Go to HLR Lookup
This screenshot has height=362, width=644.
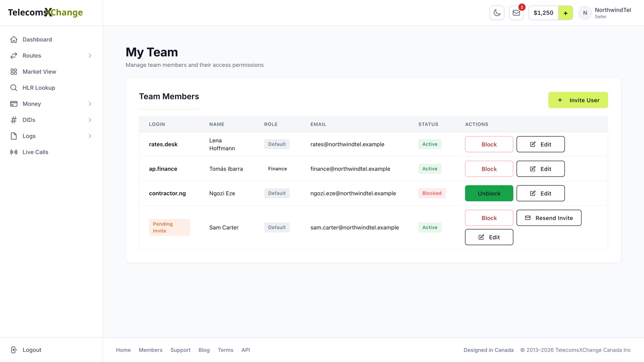click(51, 88)
